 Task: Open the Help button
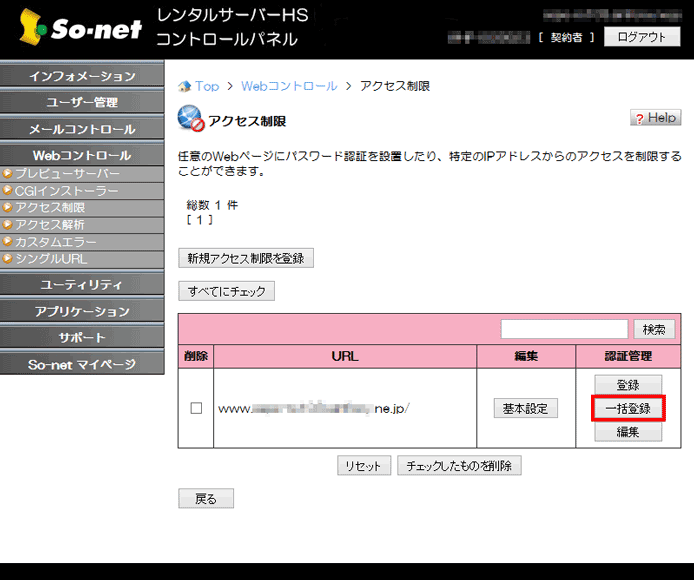pos(655,118)
